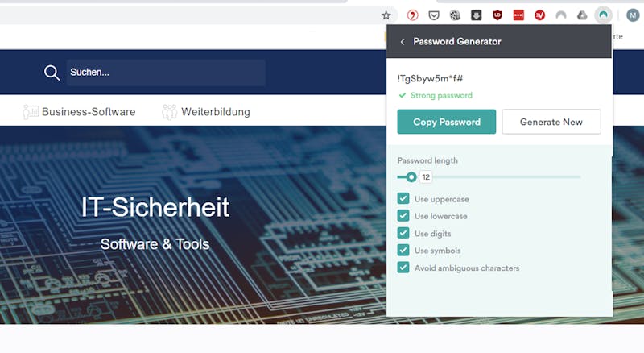Image resolution: width=644 pixels, height=353 pixels.
Task: Click the LastPass red dots extension icon
Action: (518, 15)
